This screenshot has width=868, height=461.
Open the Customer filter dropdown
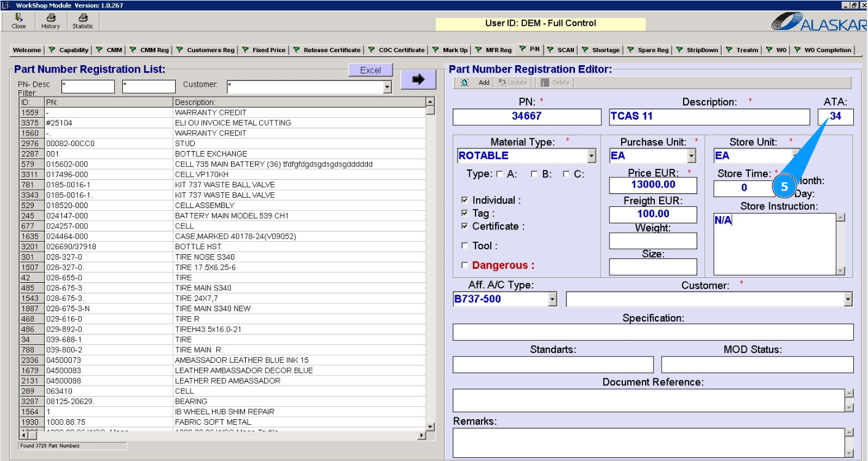[387, 88]
